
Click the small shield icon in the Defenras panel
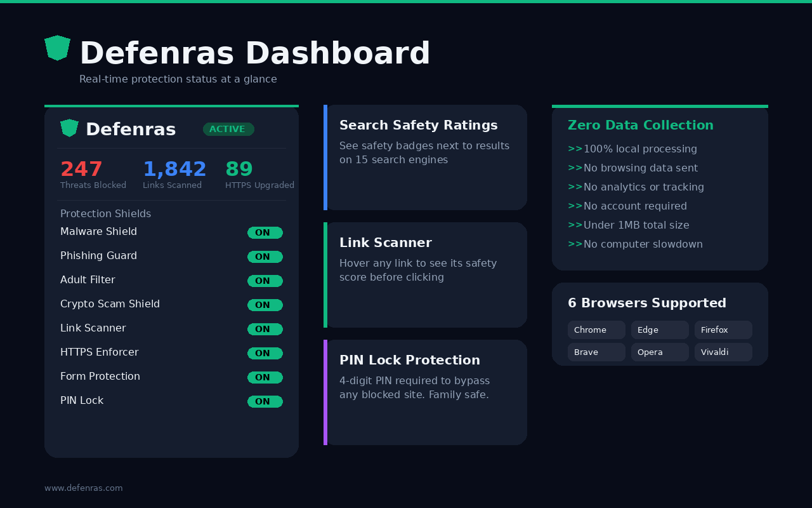click(69, 128)
